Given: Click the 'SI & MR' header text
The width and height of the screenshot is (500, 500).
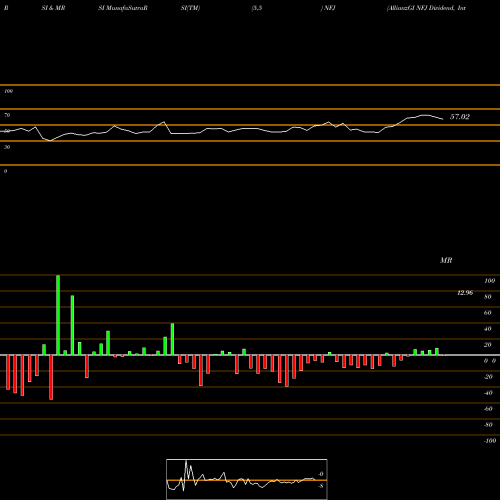Looking at the screenshot, I should 53,8.
